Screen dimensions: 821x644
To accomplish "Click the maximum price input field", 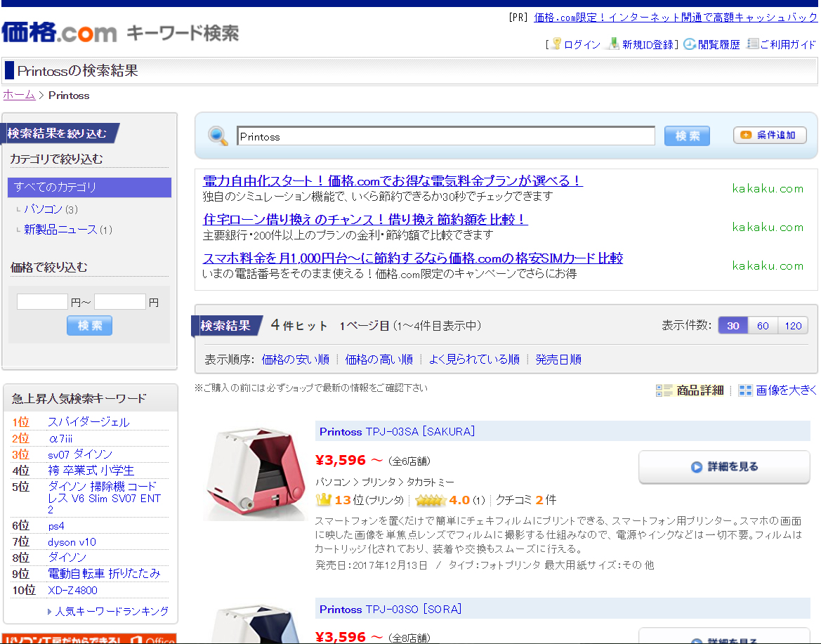I will click(119, 301).
